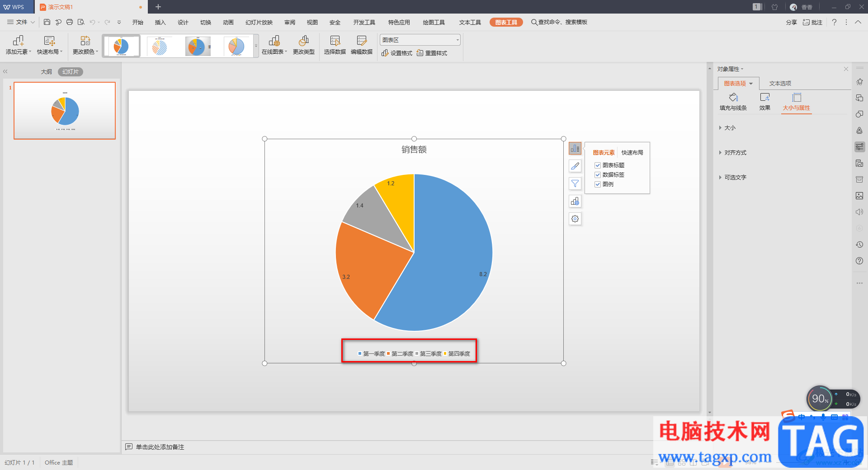Open the 动画 (Animation) ribbon tab
Screen dimensions: 868x470
pos(228,22)
